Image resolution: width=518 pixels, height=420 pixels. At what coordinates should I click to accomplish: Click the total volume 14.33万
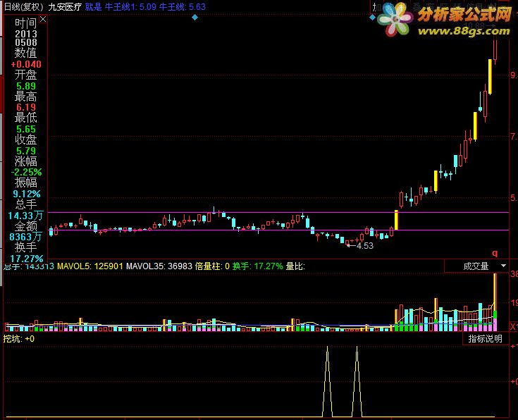click(25, 216)
